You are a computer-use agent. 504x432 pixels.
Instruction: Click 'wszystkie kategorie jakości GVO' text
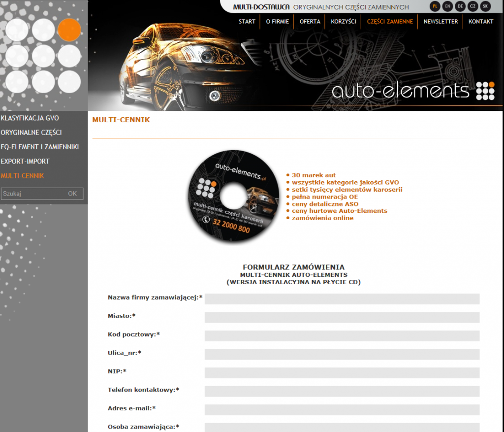click(345, 182)
